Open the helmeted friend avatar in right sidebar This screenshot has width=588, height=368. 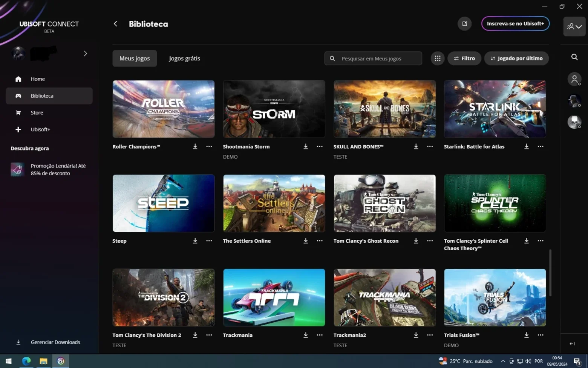(x=574, y=101)
